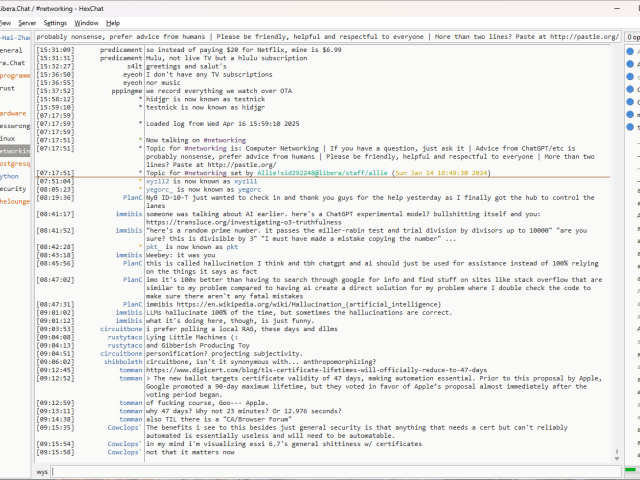The width and height of the screenshot is (640, 480).
Task: Open the Help menu
Action: pos(113,22)
